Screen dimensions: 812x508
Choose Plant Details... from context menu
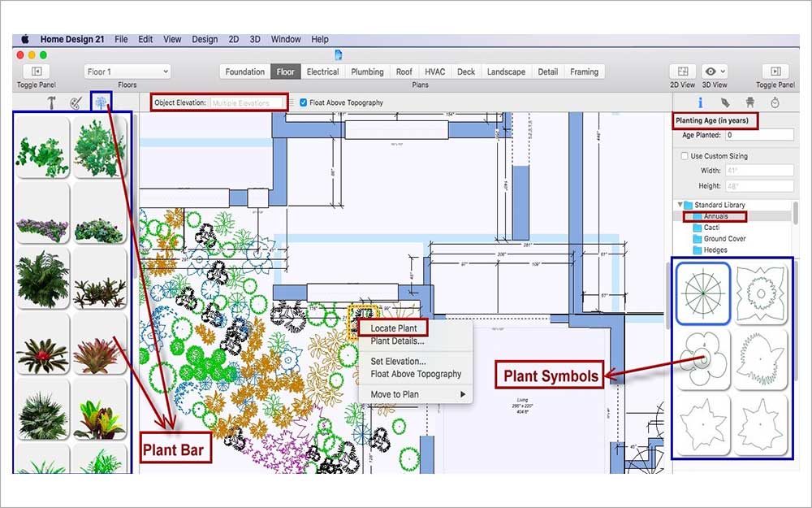(x=397, y=341)
